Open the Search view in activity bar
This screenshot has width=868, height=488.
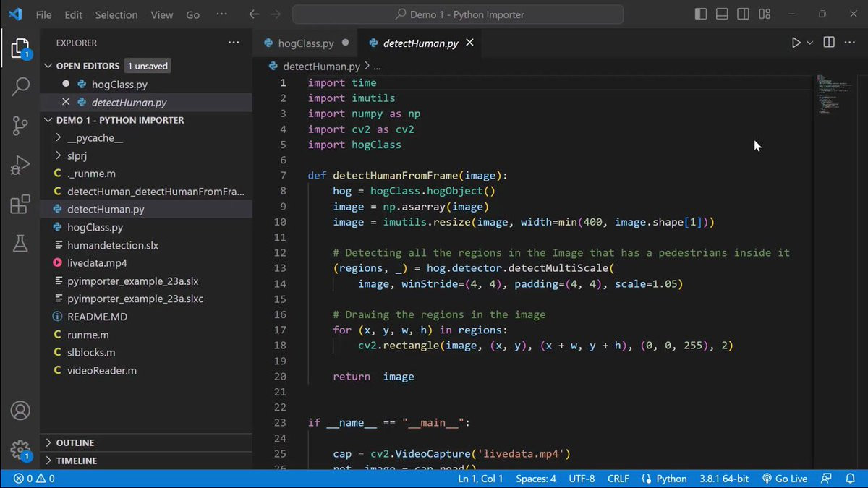coord(20,87)
